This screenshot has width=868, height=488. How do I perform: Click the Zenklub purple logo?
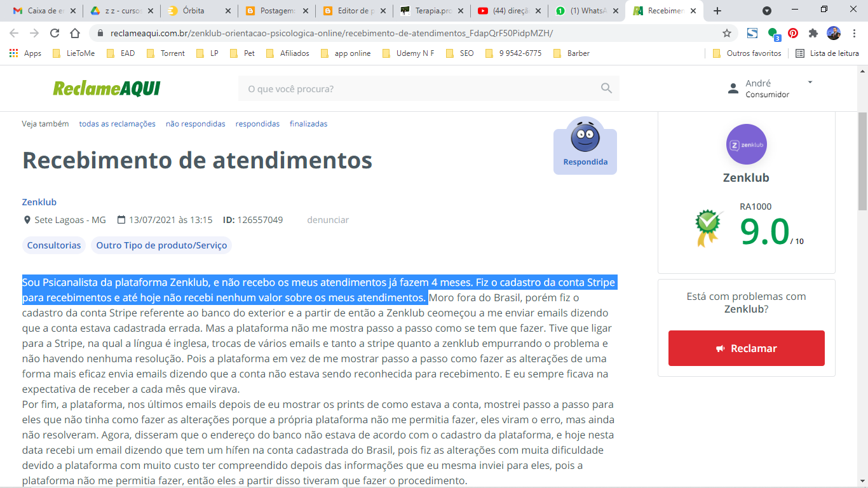747,144
